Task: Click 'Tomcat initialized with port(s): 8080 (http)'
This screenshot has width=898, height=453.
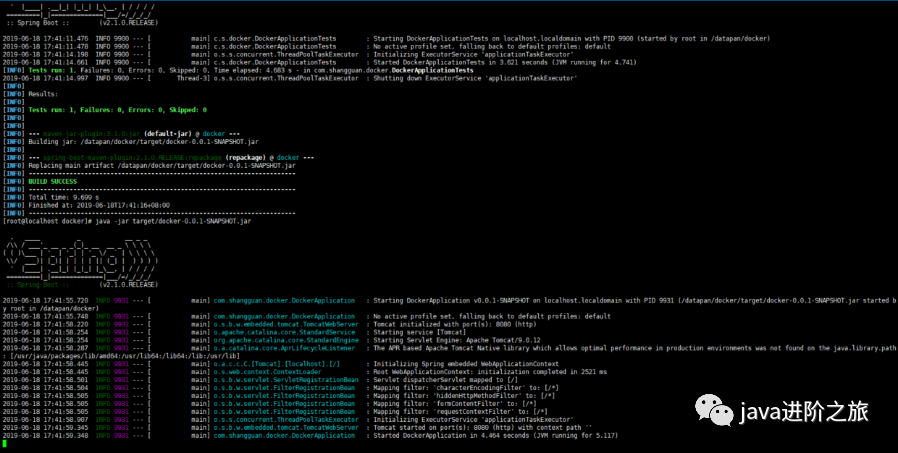Action: point(455,324)
